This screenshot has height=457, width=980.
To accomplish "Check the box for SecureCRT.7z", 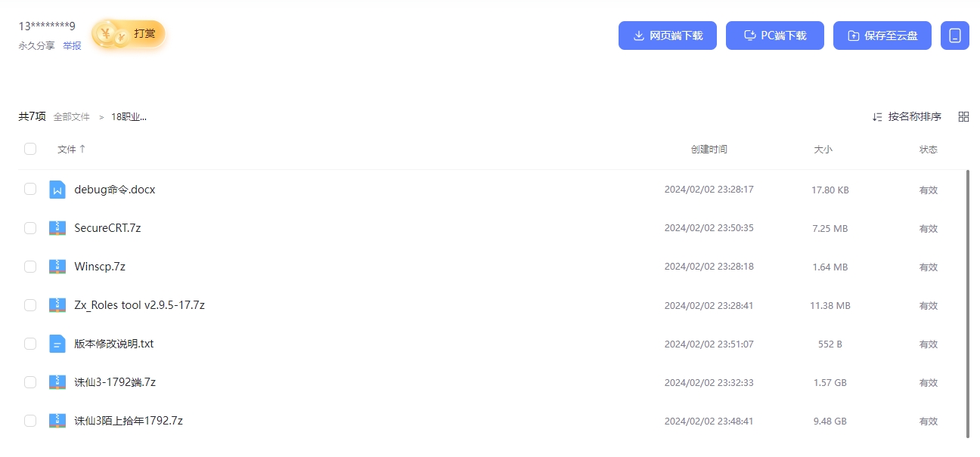I will pos(30,227).
